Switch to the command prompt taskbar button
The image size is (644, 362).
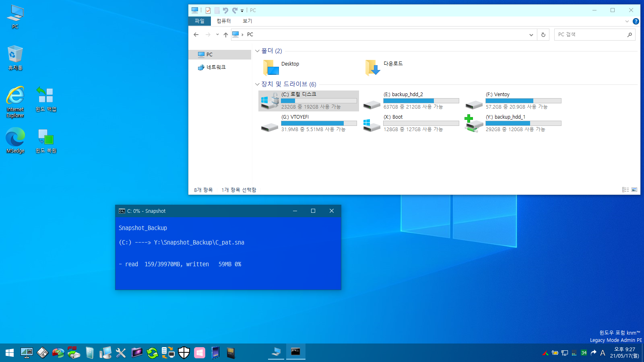[x=296, y=352]
